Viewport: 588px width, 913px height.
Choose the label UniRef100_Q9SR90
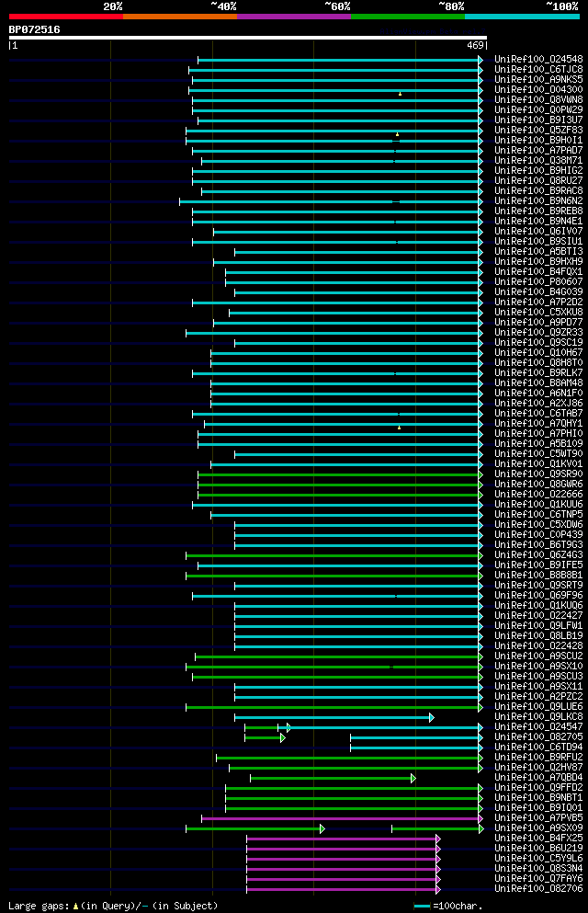click(538, 474)
